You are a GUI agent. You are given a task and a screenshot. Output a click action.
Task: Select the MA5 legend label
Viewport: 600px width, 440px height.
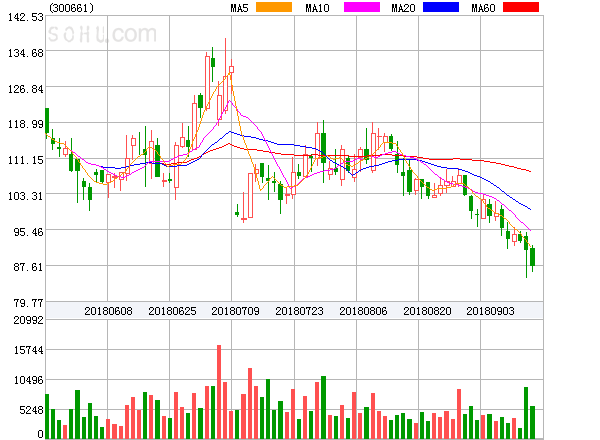[239, 8]
